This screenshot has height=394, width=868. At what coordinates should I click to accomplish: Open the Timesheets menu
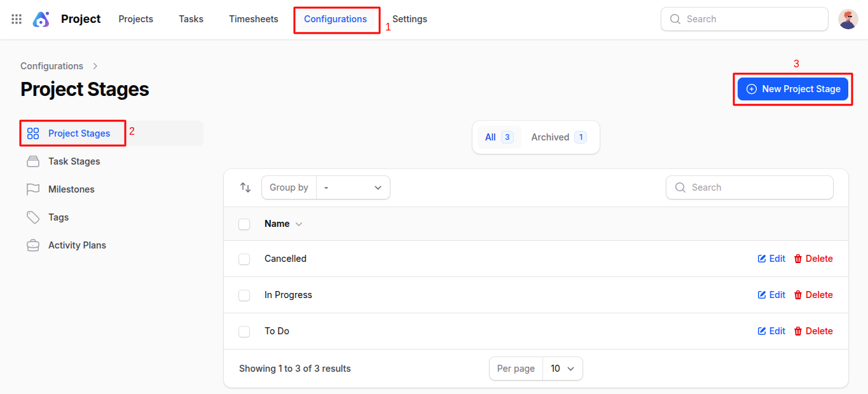pos(254,19)
